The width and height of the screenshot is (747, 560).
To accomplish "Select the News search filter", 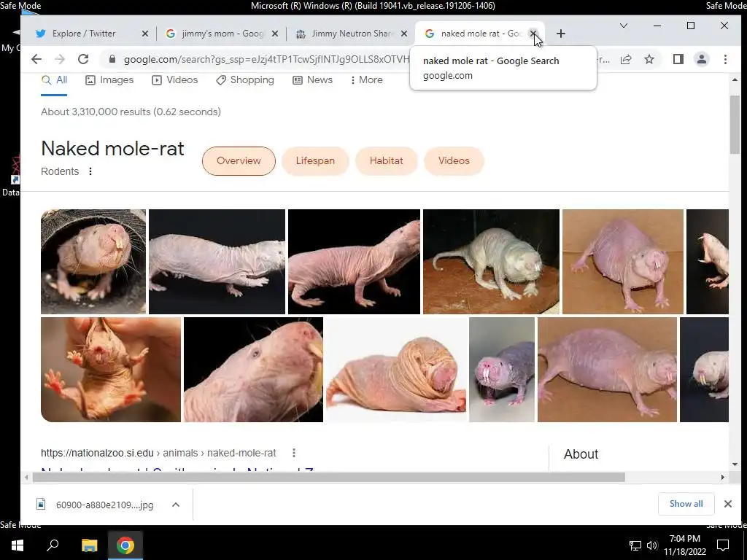I will click(312, 80).
